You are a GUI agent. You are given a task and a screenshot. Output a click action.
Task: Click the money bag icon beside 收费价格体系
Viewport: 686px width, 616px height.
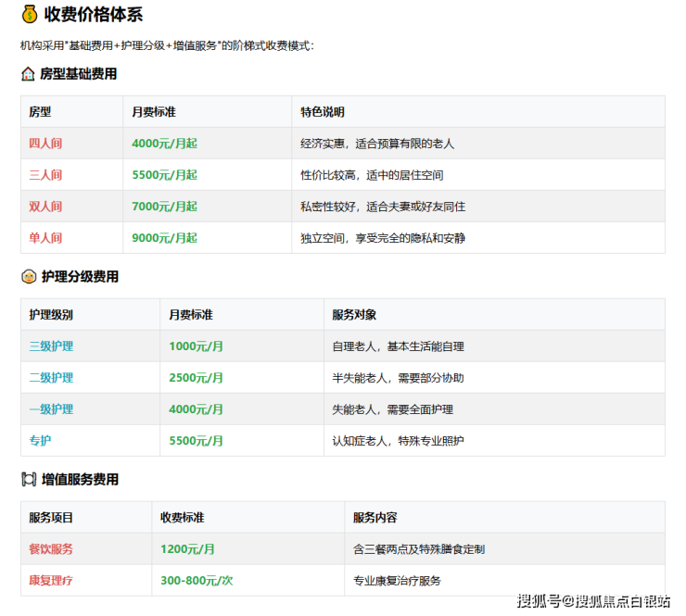pos(29,15)
